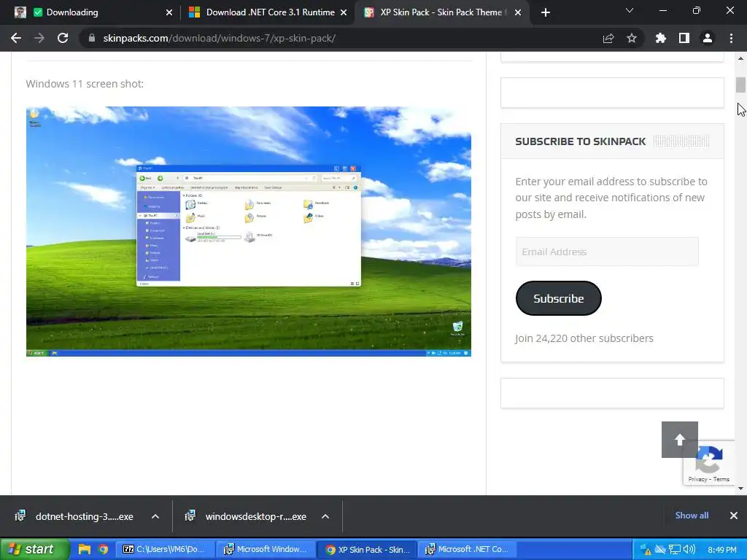The height and width of the screenshot is (560, 747).
Task: Switch to XP Skin Pack taskbar item
Action: click(367, 549)
